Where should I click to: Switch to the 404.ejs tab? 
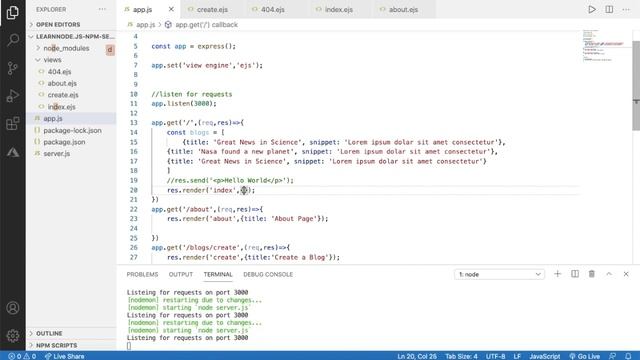273,9
